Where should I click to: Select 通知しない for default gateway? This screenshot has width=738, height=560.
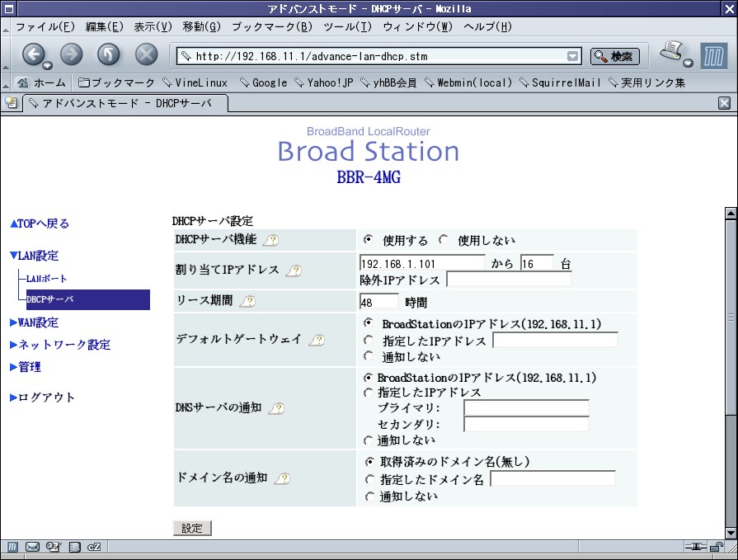click(369, 355)
